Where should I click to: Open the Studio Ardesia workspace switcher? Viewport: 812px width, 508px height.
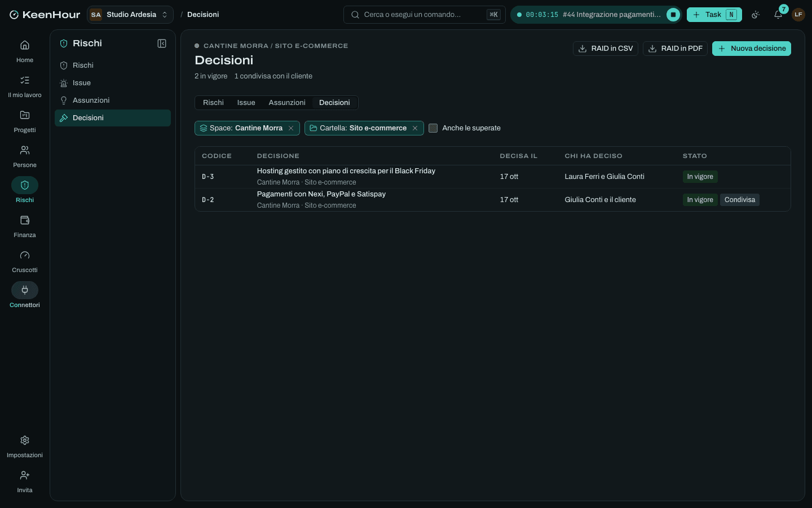point(130,15)
